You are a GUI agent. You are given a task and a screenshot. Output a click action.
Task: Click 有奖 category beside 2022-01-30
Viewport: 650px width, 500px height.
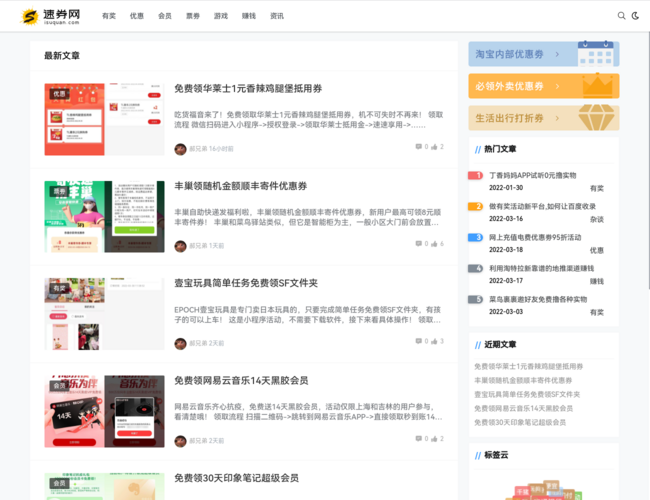(x=597, y=188)
